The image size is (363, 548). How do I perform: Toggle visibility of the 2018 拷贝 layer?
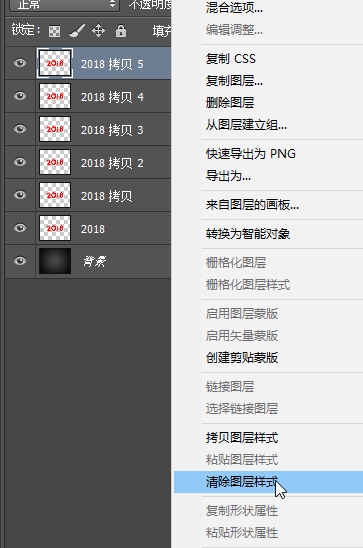[x=20, y=195]
